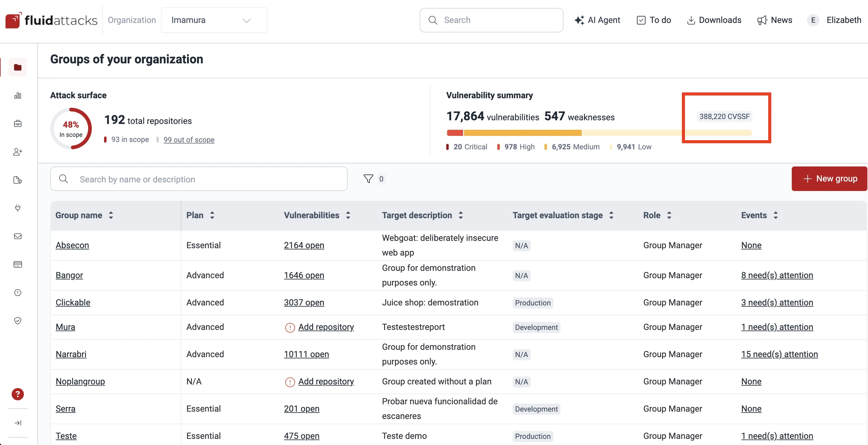Open the alert circle sidebar icon
This screenshot has width=868, height=445.
18,292
